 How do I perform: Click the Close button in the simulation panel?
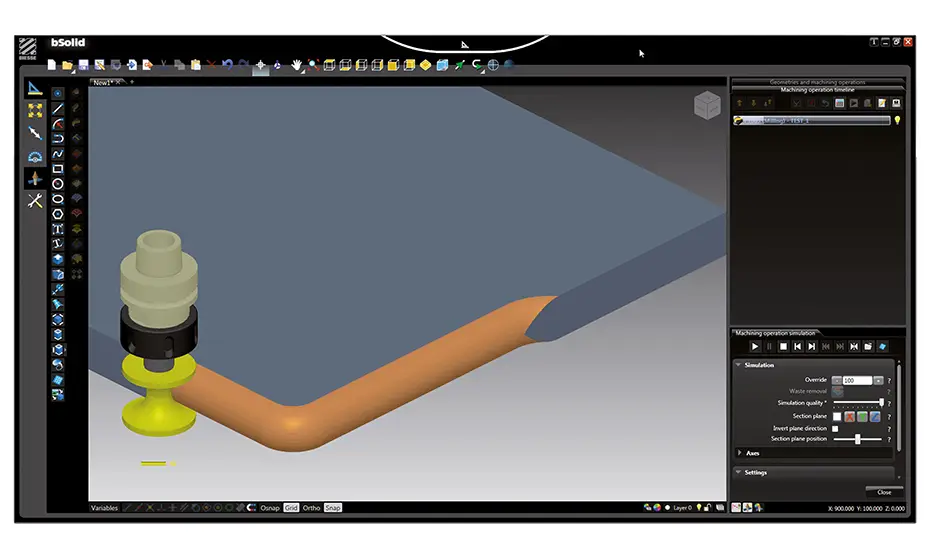[x=884, y=492]
